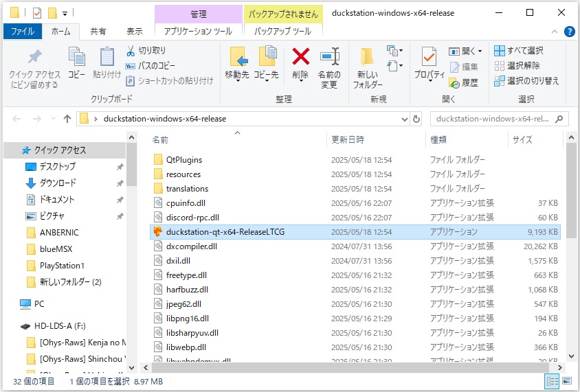Screen dimensions: 580x392
Task: Open the アプリケーション ツール tab
Action: coord(199,32)
